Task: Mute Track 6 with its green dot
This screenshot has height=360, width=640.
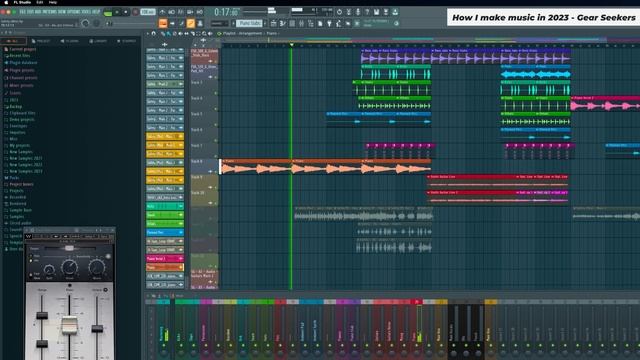Action: [x=216, y=140]
